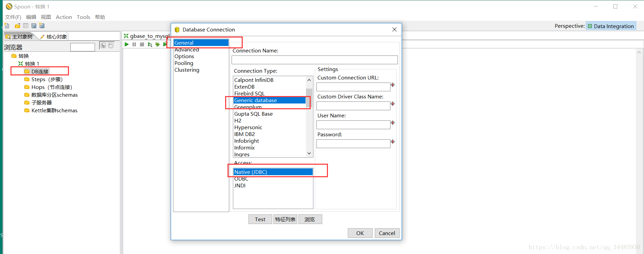Open the 编辑 menu
644x254 pixels.
point(31,17)
